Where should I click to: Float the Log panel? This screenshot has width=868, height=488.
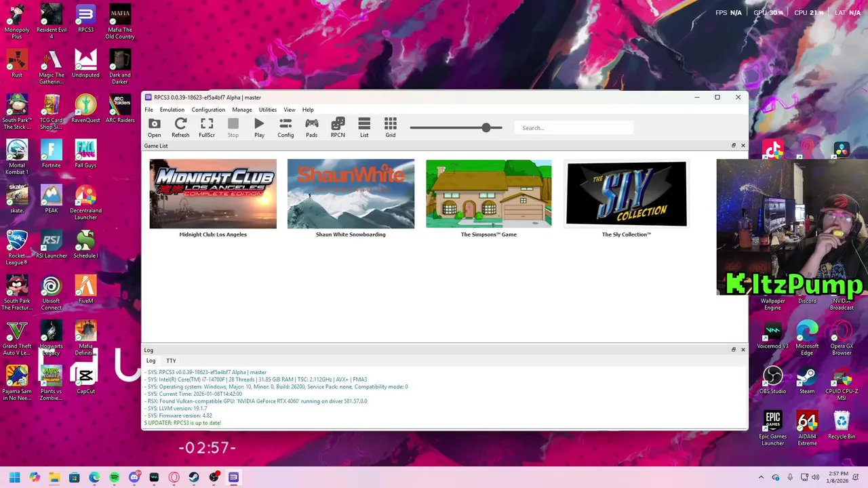point(734,350)
